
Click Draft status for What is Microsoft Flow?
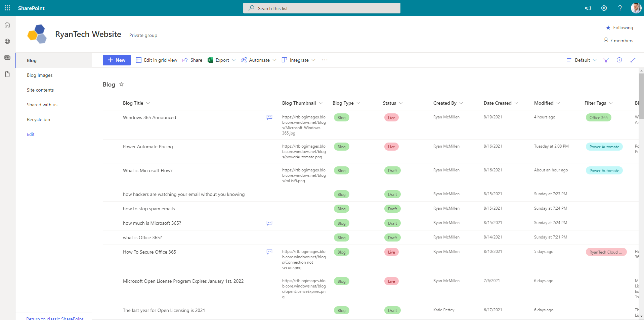(x=392, y=170)
